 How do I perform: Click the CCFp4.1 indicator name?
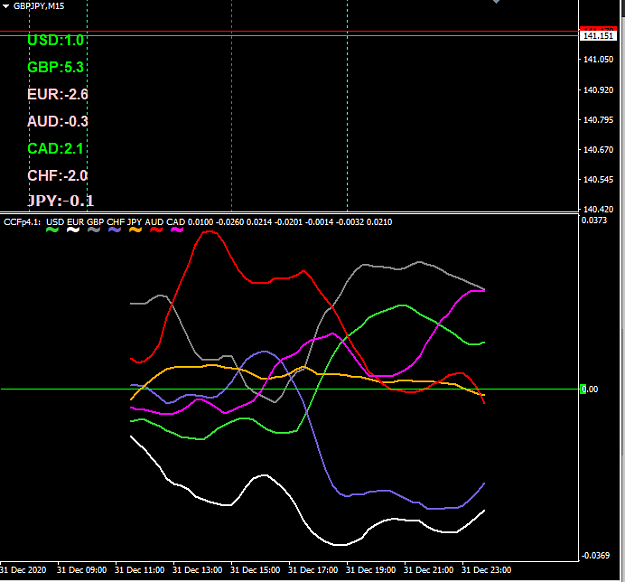[22, 222]
